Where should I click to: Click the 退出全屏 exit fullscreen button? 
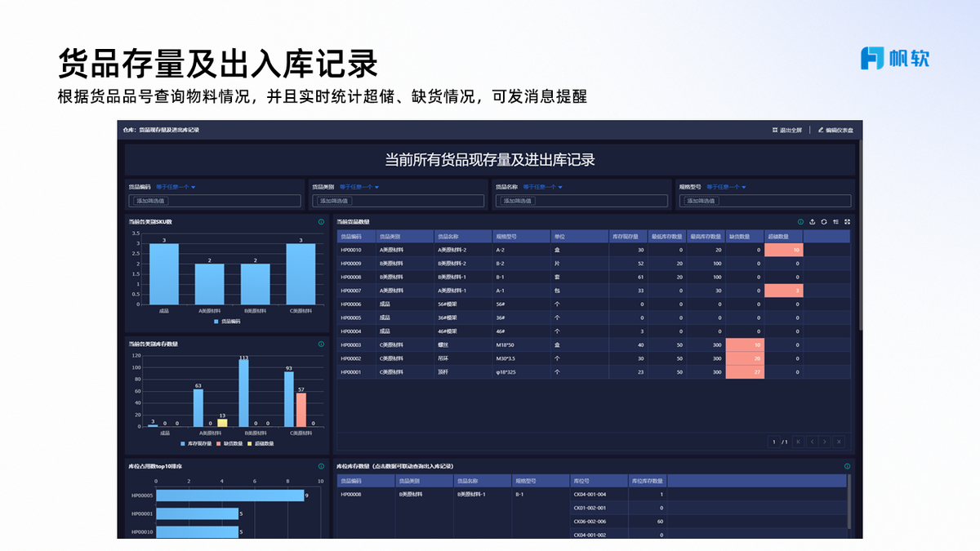point(787,130)
